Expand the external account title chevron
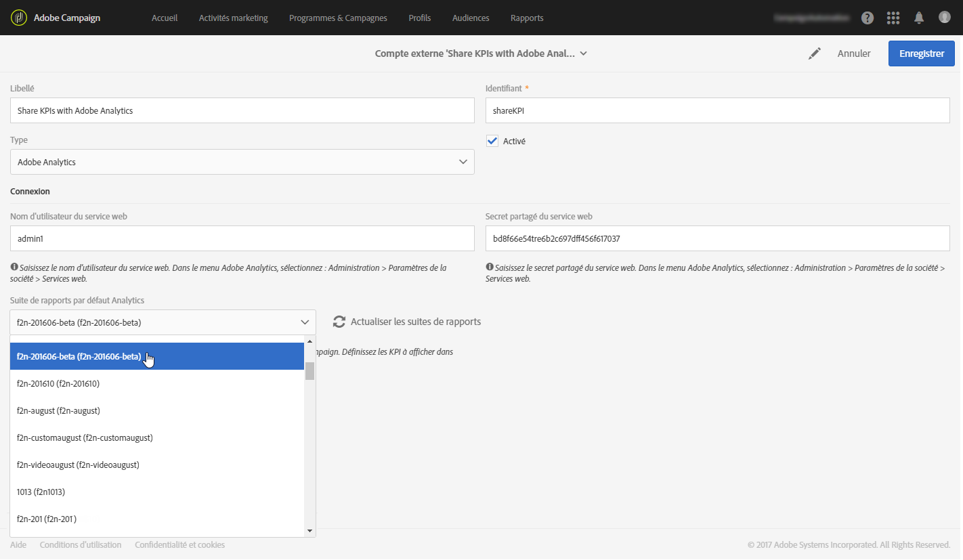 pos(584,53)
